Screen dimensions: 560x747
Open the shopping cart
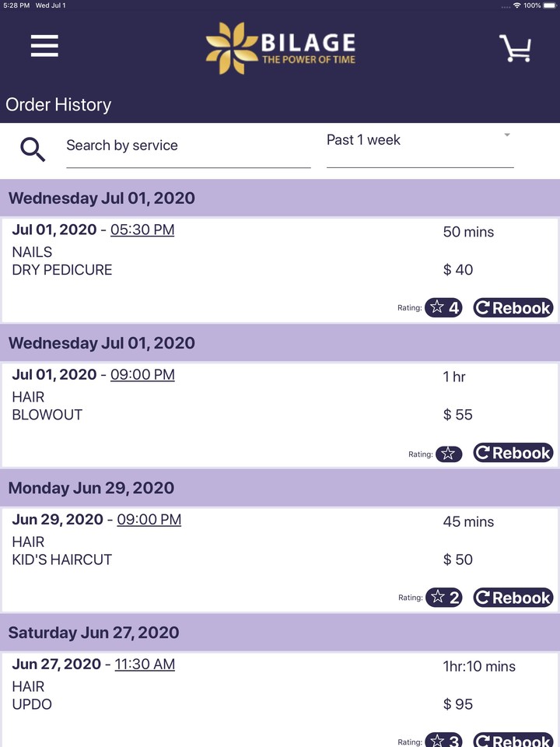click(515, 48)
